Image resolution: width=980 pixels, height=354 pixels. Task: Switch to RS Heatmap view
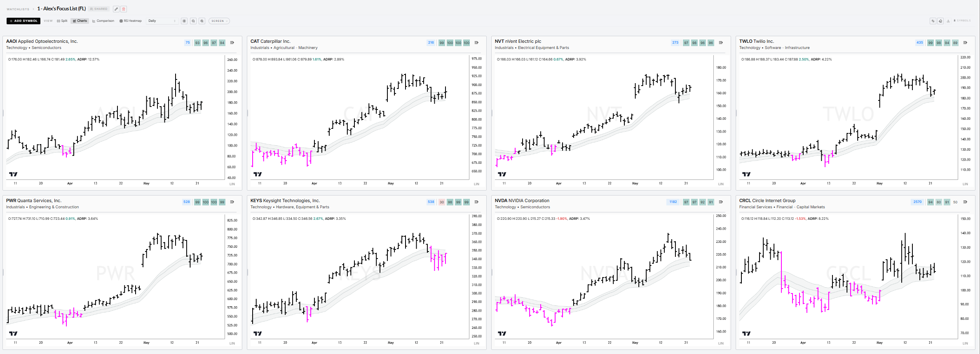tap(131, 21)
